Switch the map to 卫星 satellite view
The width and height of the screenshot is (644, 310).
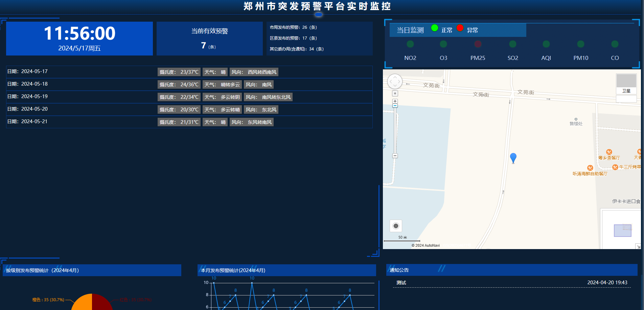coord(626,84)
